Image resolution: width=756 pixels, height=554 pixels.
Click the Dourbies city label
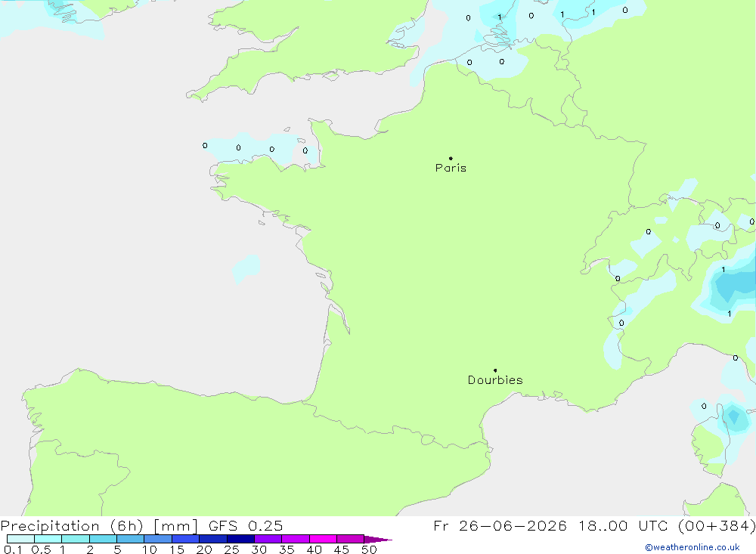pos(495,380)
